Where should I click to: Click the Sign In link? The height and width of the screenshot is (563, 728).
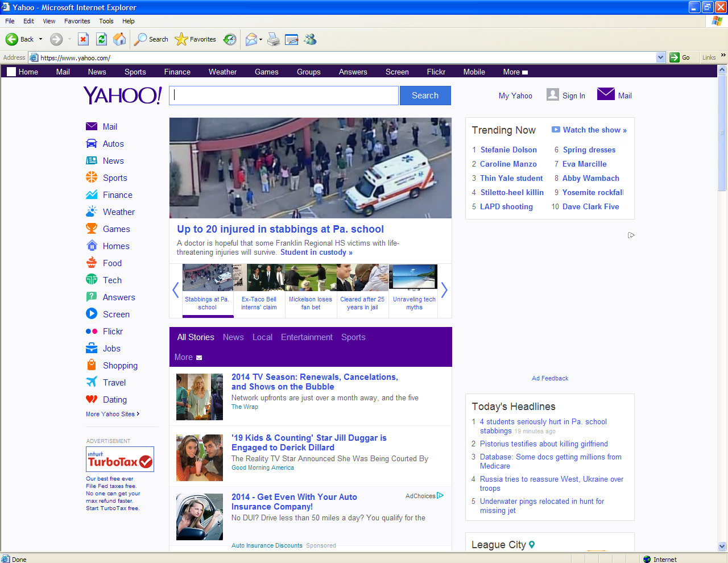[574, 96]
